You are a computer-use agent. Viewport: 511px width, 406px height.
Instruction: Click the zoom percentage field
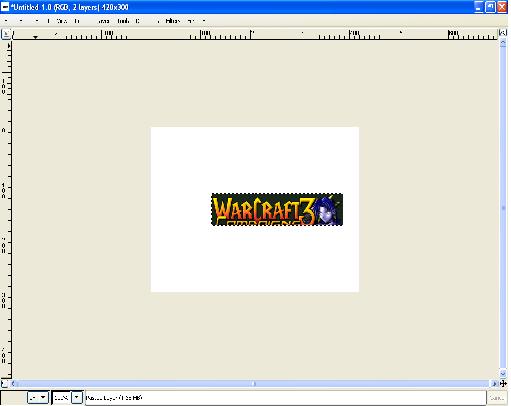pos(62,397)
